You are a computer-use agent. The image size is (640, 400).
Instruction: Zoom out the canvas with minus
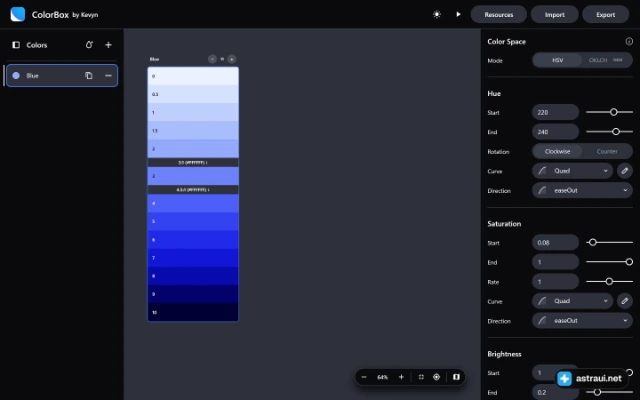tap(364, 377)
